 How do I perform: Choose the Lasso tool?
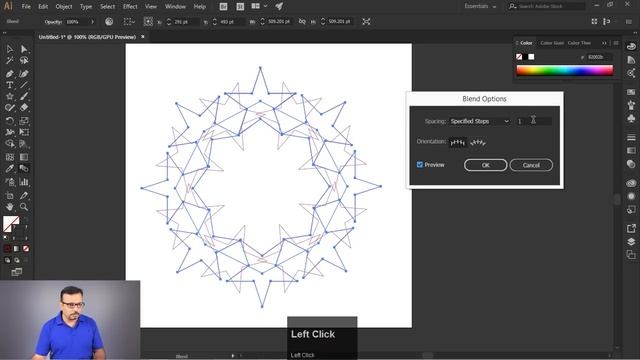coord(24,60)
